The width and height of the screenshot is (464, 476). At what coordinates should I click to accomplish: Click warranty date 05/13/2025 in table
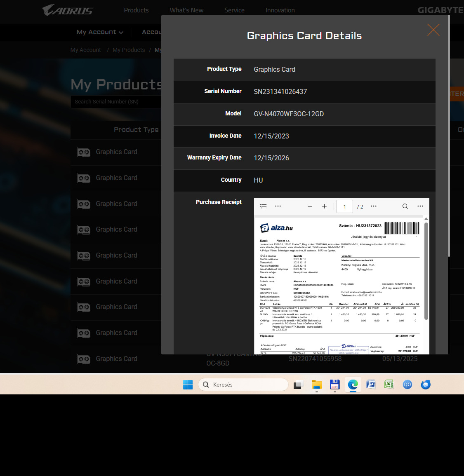(400, 359)
